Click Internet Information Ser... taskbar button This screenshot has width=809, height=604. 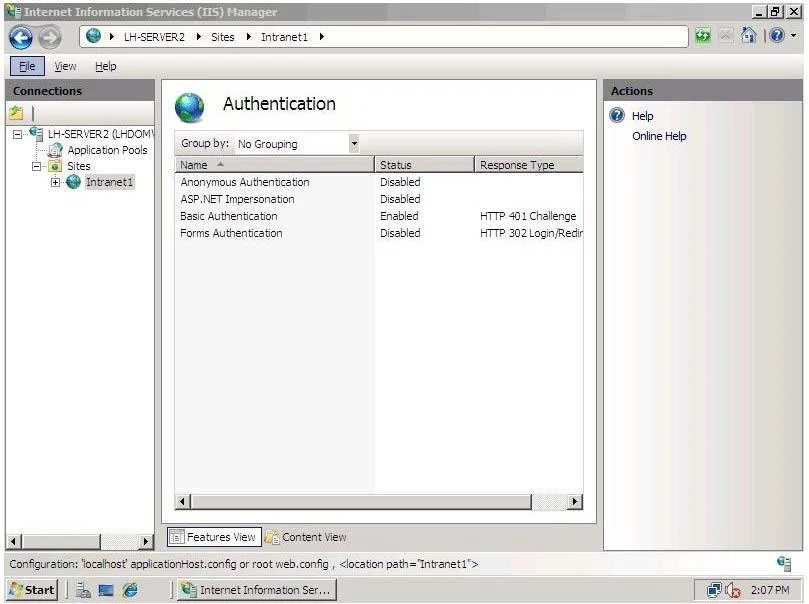click(257, 590)
